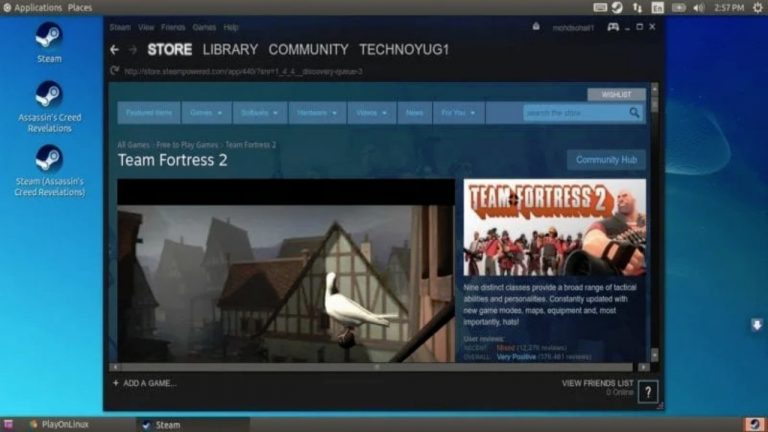The height and width of the screenshot is (432, 768).
Task: Switch to the COMMUNITY tab
Action: point(309,49)
